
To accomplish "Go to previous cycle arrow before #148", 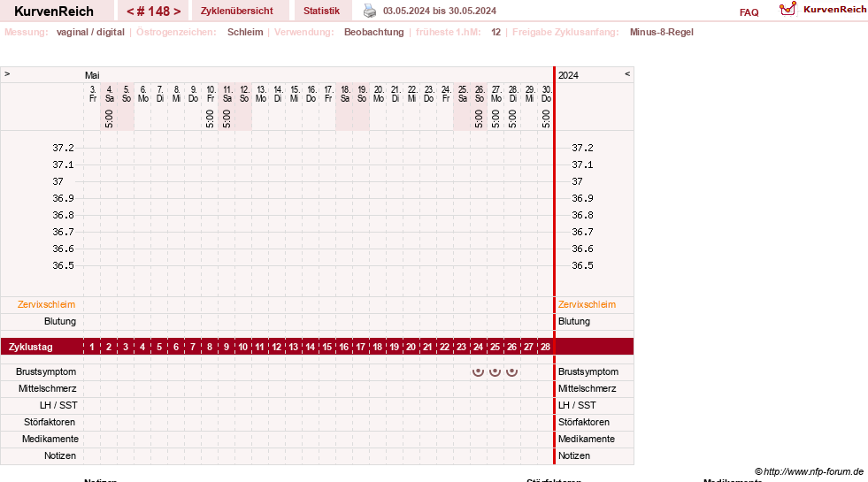I will point(130,11).
